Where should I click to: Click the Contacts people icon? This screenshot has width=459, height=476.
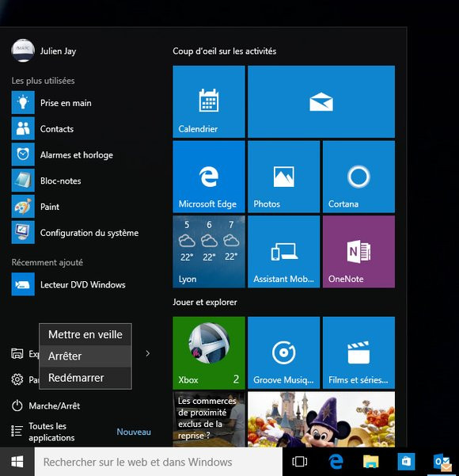(23, 129)
